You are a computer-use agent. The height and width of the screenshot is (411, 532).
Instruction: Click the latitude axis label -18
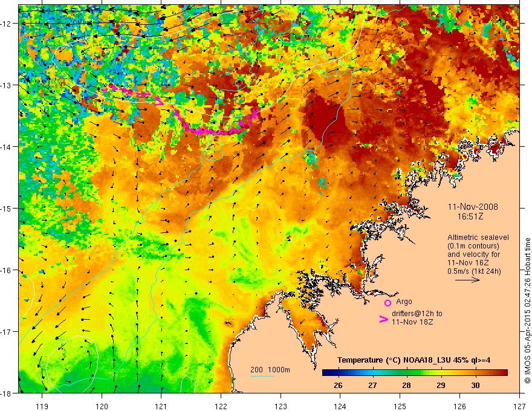pyautogui.click(x=7, y=393)
